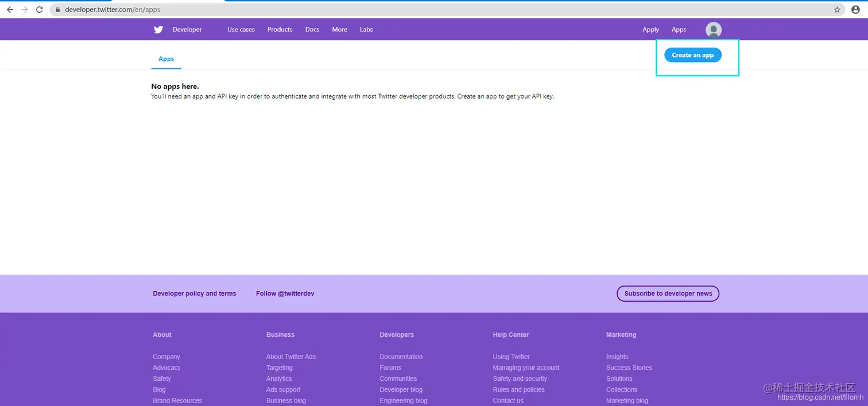Open the Targeting footer link
This screenshot has width=868, height=406.
pyautogui.click(x=280, y=368)
